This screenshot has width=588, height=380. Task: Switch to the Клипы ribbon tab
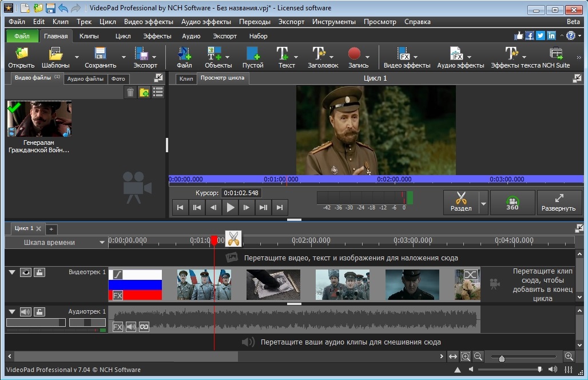click(89, 36)
